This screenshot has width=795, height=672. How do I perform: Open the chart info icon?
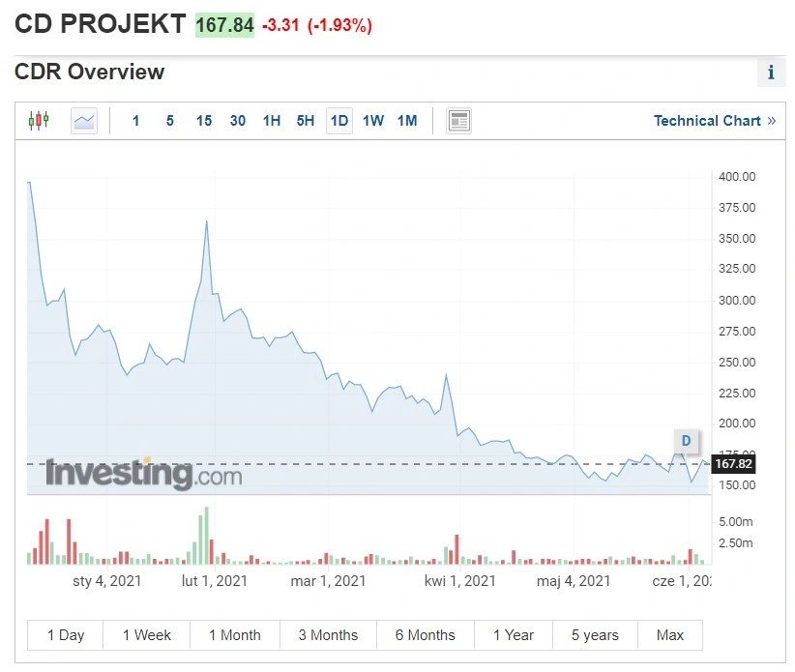(x=771, y=73)
